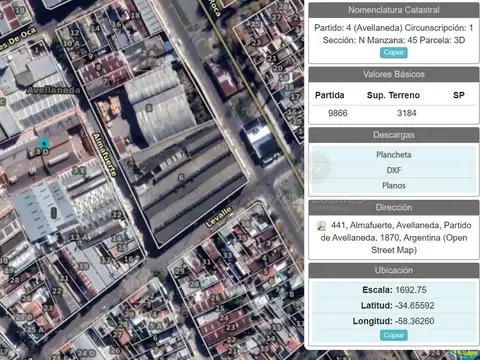
Task: Select parcel 10 A on the map
Action: click(71, 43)
